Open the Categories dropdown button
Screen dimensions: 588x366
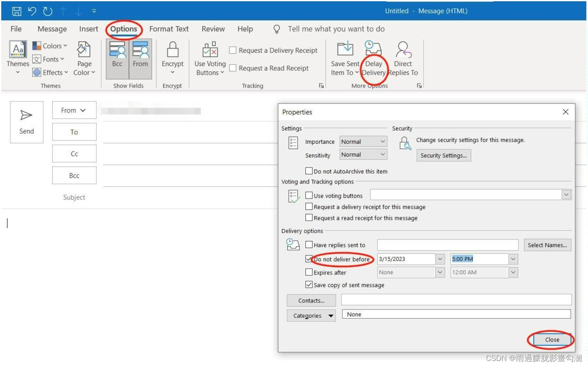click(311, 316)
